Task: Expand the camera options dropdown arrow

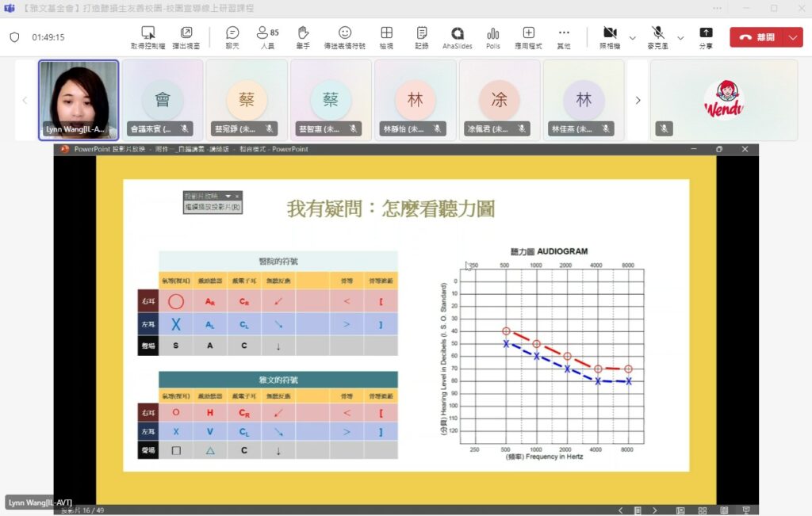Action: click(632, 37)
